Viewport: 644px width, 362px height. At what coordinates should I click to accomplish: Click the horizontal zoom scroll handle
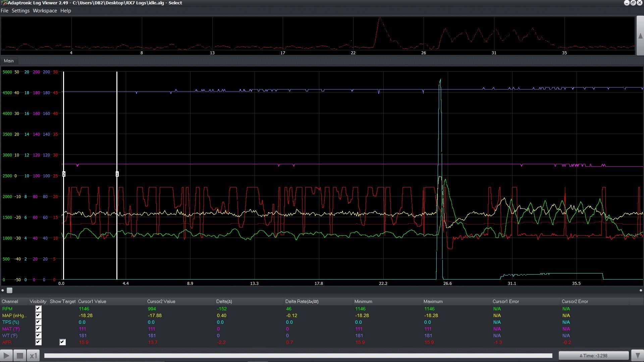[x=9, y=290]
